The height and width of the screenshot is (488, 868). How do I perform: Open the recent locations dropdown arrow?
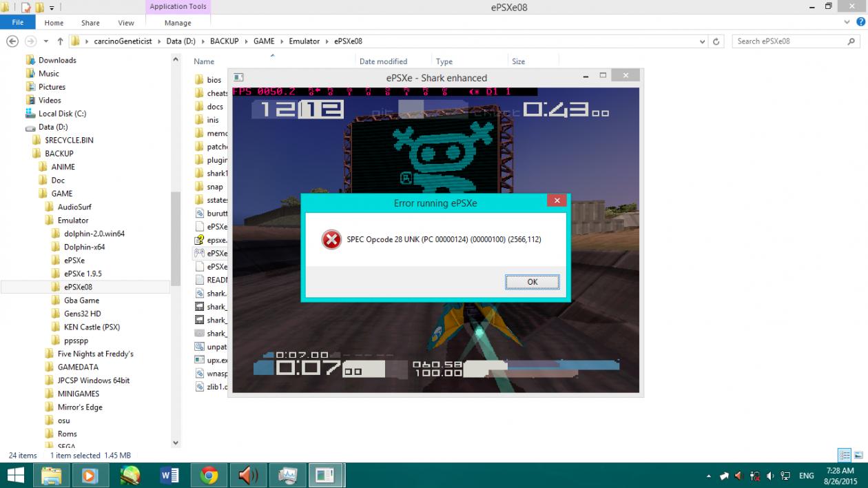coord(46,41)
